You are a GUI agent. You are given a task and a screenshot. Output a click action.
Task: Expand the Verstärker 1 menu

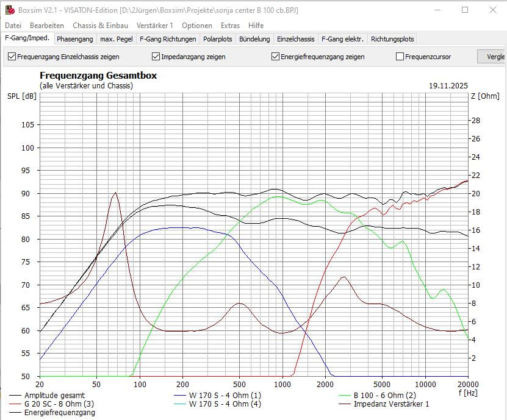[154, 26]
